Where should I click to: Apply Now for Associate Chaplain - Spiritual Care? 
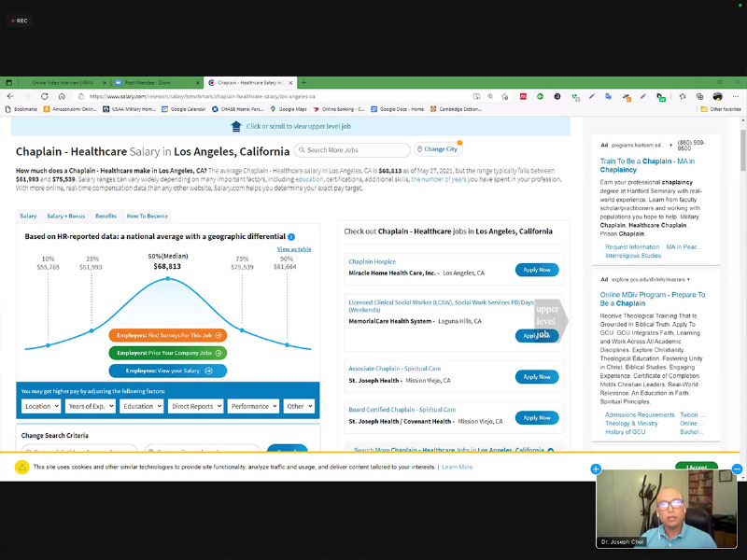tap(537, 377)
